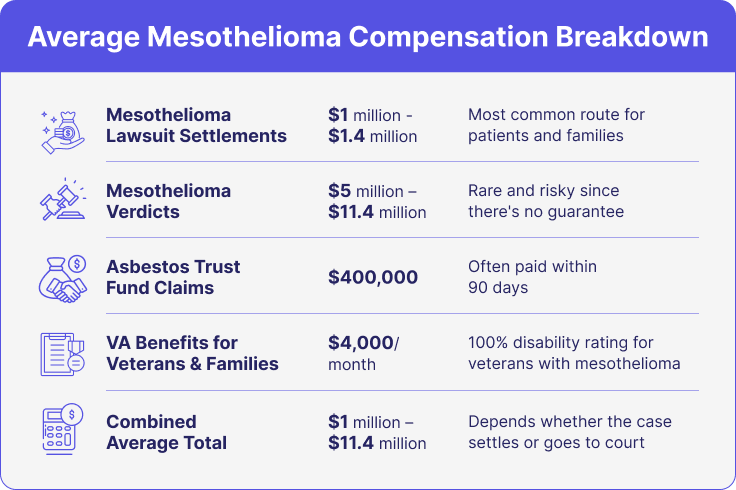This screenshot has height=490, width=736.
Task: Click the $400,000 trust fund amount
Action: (373, 278)
